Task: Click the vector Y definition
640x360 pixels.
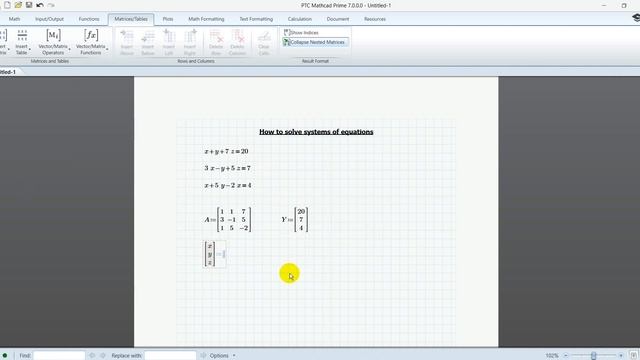Action: click(x=294, y=220)
